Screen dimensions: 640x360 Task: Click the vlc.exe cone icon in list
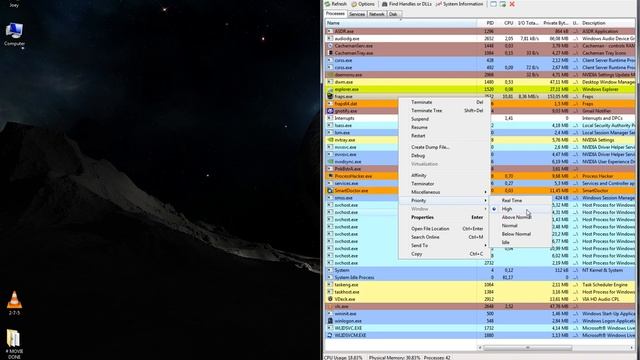(330, 307)
